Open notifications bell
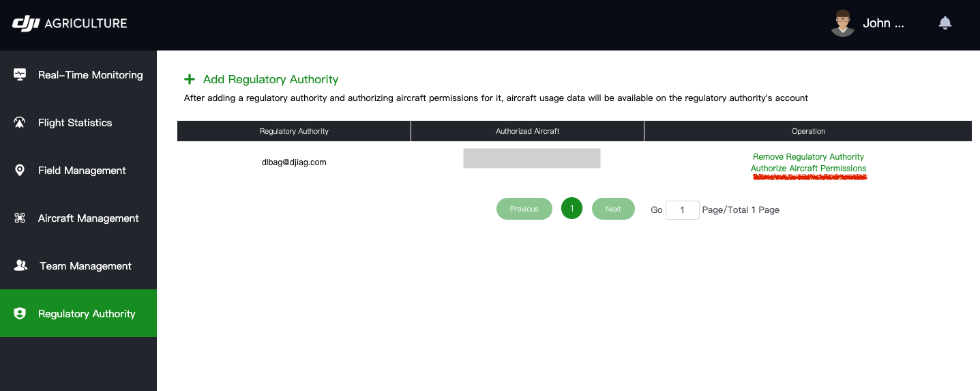Screen dimensions: 980x391 click(x=945, y=23)
